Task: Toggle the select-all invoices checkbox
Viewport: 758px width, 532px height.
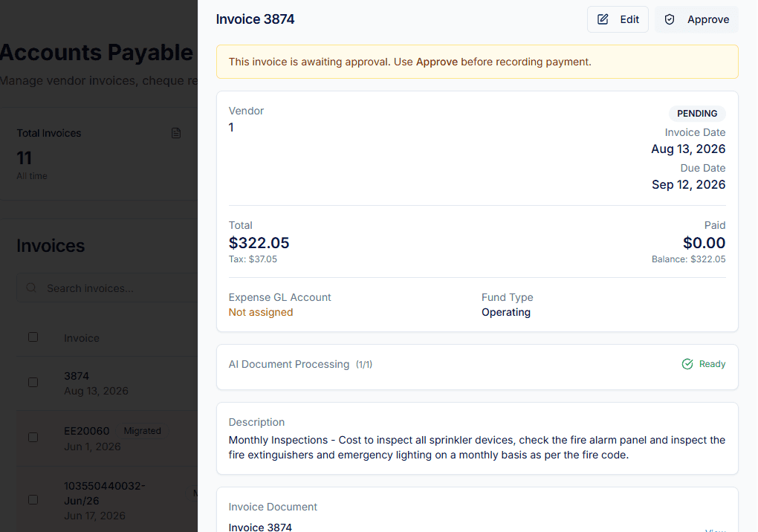Action: click(x=33, y=337)
